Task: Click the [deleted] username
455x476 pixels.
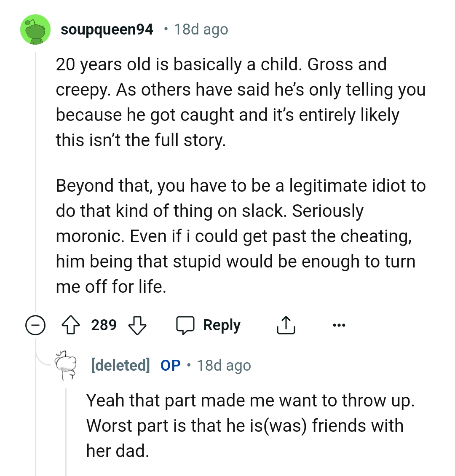Action: point(120,365)
